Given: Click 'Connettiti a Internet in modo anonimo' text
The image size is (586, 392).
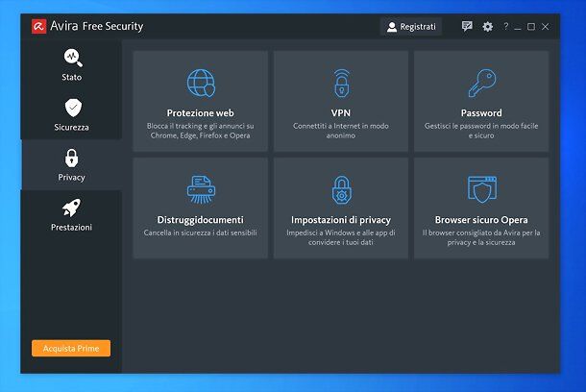Looking at the screenshot, I should [341, 131].
